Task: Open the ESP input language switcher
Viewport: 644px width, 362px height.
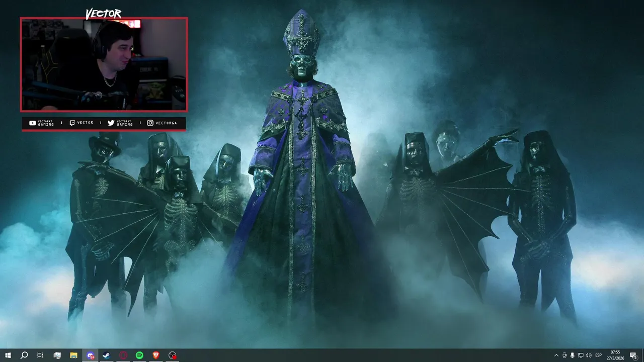Action: tap(599, 355)
